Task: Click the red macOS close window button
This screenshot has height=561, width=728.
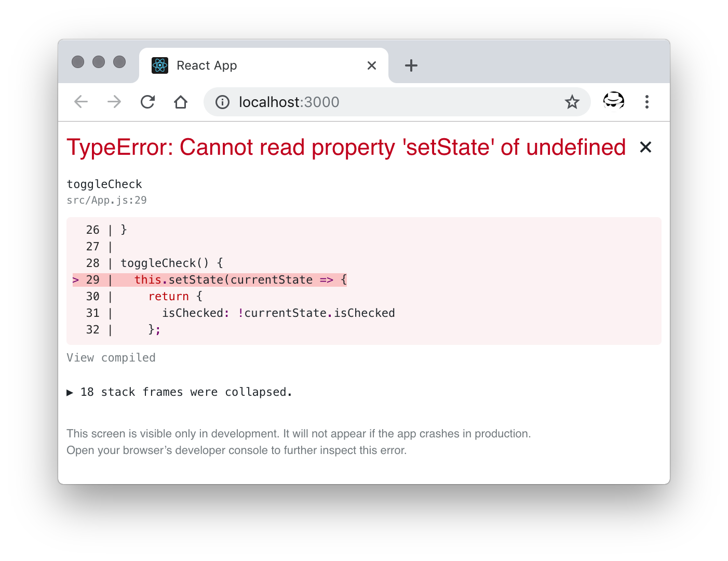Action: coord(78,62)
